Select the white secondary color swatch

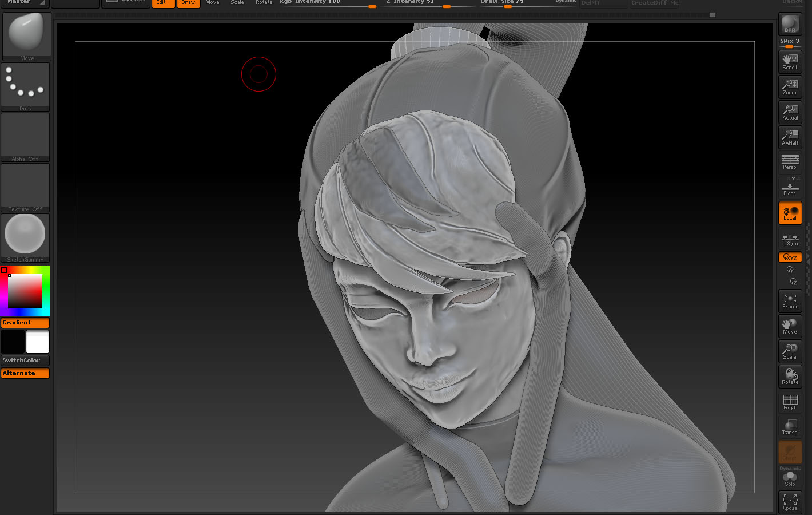(37, 342)
